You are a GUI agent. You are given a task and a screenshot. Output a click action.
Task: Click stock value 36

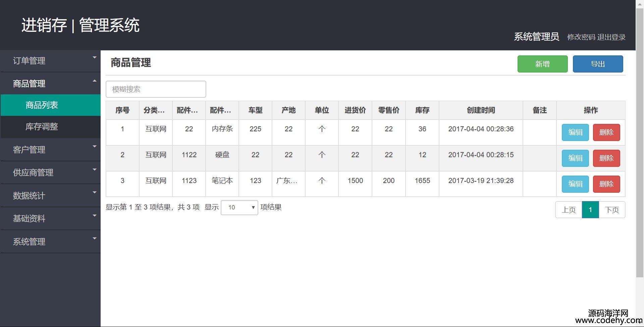422,129
